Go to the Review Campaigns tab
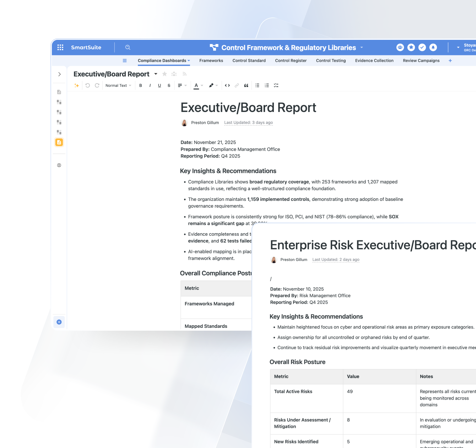The image size is (476, 448). tap(421, 60)
